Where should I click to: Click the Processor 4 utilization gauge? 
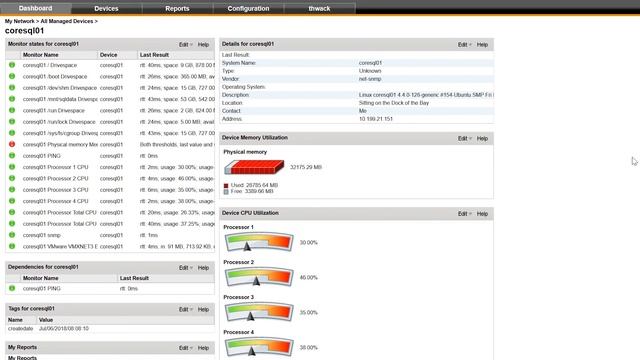click(259, 347)
